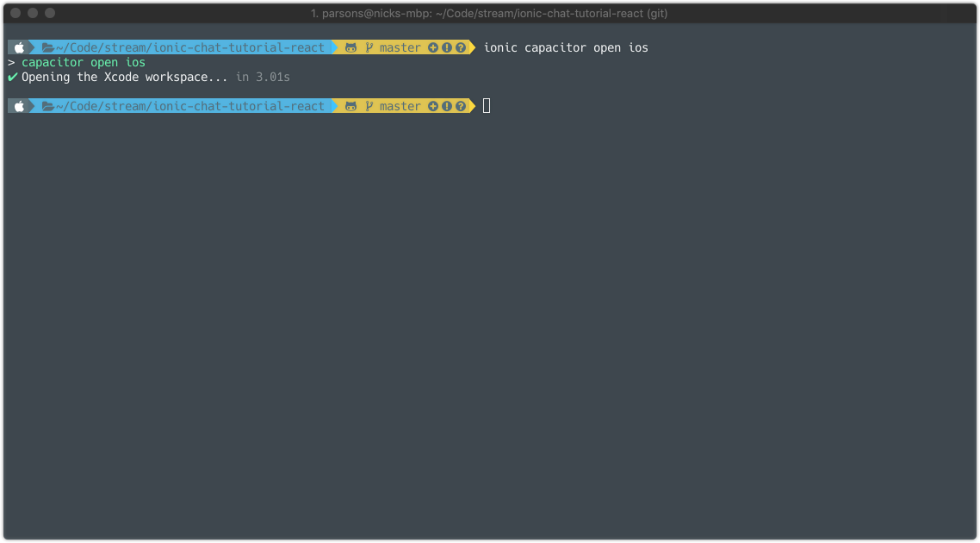980x543 pixels.
Task: Click the typed command 'ionic capacitor open ios'
Action: (x=566, y=47)
